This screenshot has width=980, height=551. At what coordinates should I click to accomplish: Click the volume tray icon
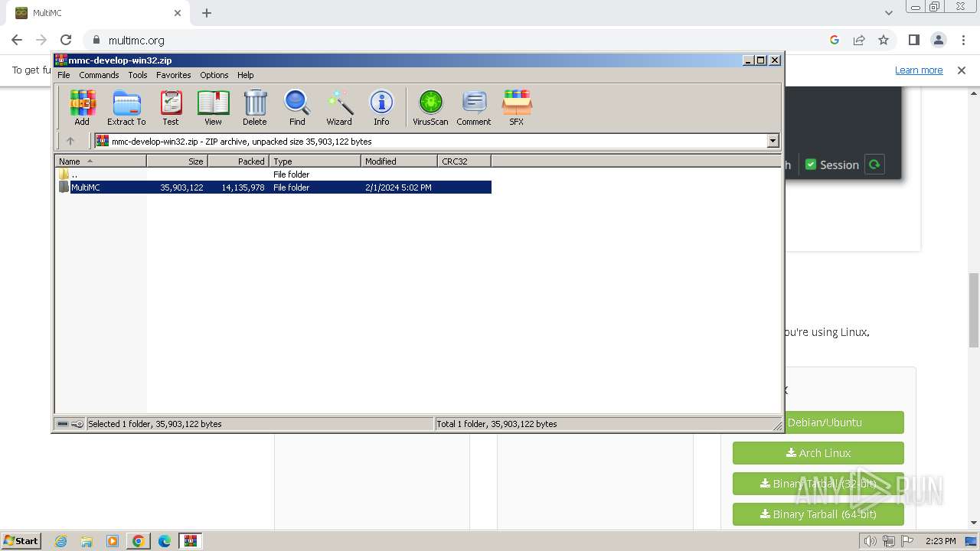point(870,541)
